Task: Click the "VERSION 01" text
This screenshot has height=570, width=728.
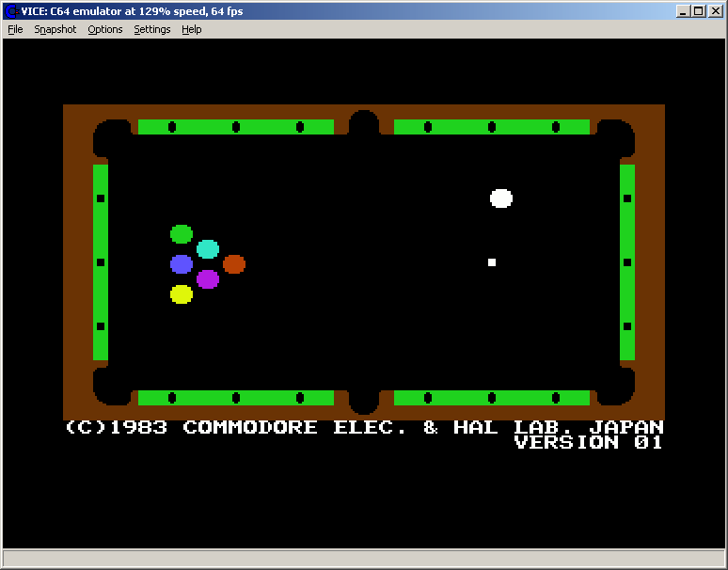Action: 588,442
